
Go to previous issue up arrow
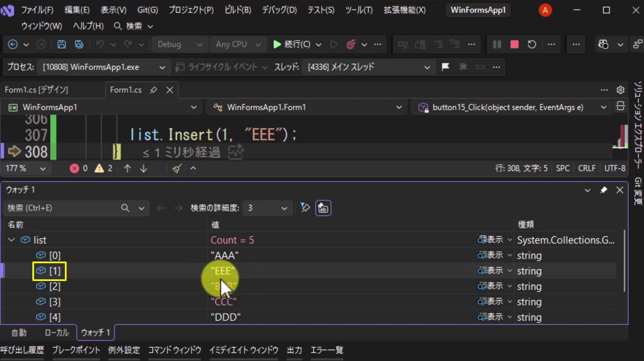(127, 168)
